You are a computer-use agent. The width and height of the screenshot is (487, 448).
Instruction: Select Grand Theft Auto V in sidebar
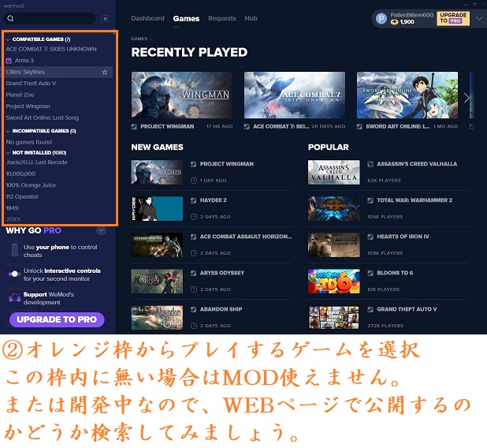click(x=31, y=84)
